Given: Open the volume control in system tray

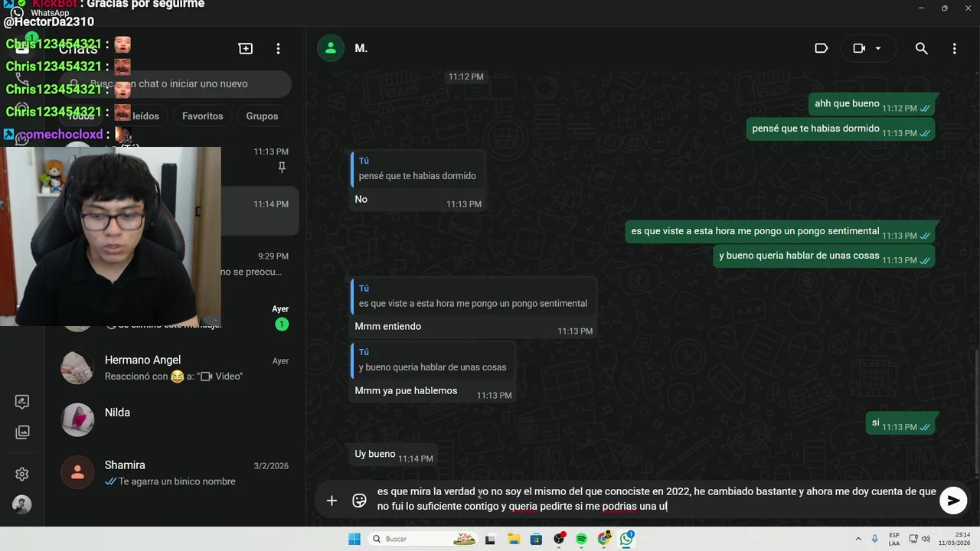Looking at the screenshot, I should click(926, 539).
